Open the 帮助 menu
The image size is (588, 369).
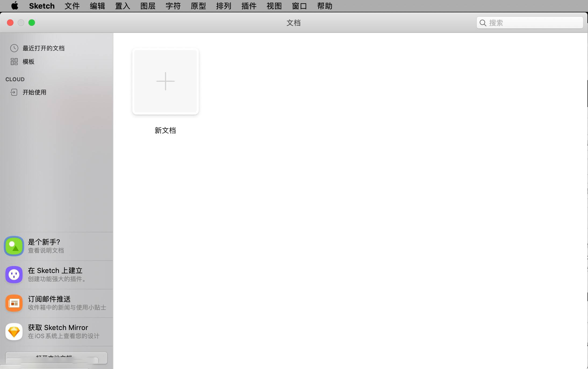point(325,6)
